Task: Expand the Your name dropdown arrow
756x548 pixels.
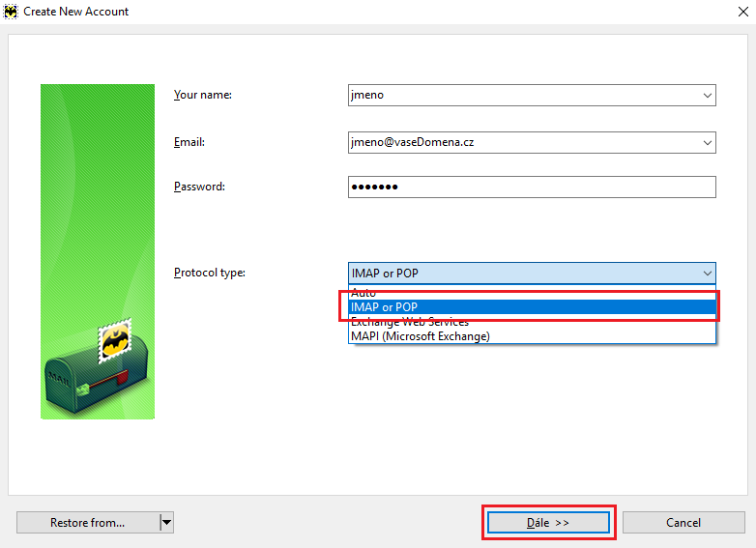Action: [707, 95]
